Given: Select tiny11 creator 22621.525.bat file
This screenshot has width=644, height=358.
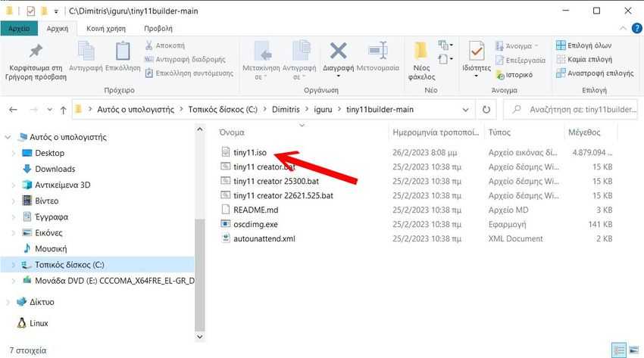Looking at the screenshot, I should click(283, 195).
